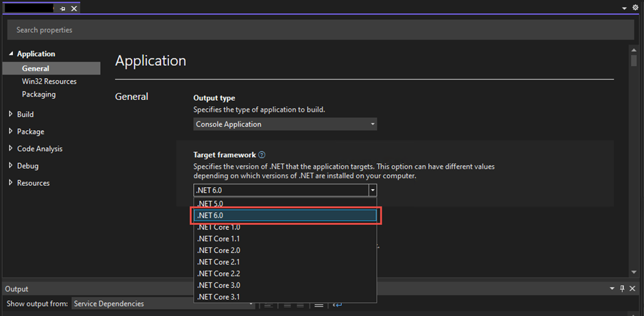Pin the Output panel with auto-hide icon
The width and height of the screenshot is (644, 316).
(x=622, y=289)
